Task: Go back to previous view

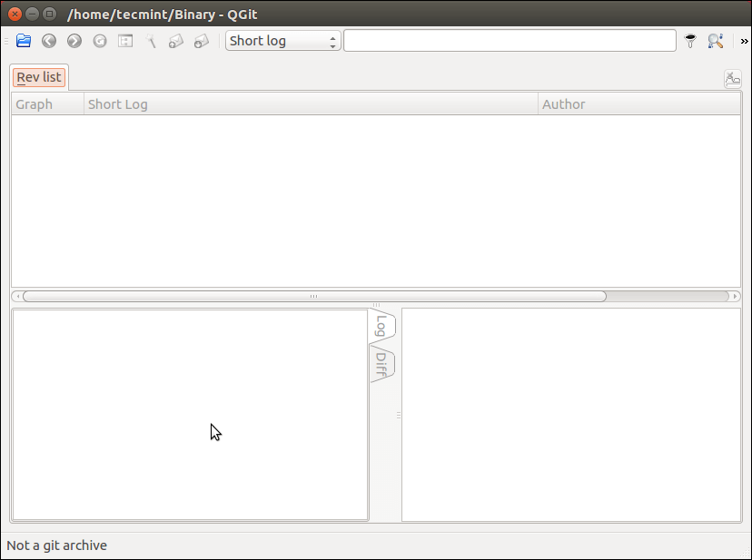Action: tap(48, 40)
